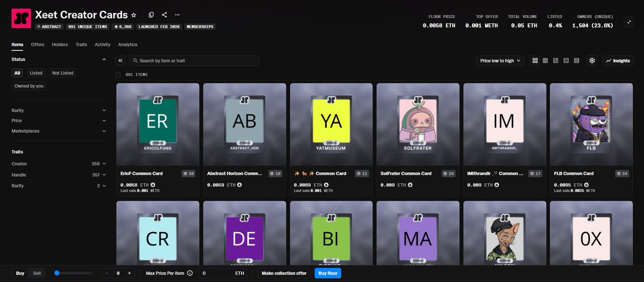Click the Memberships category badge
The height and width of the screenshot is (282, 644).
point(201,26)
